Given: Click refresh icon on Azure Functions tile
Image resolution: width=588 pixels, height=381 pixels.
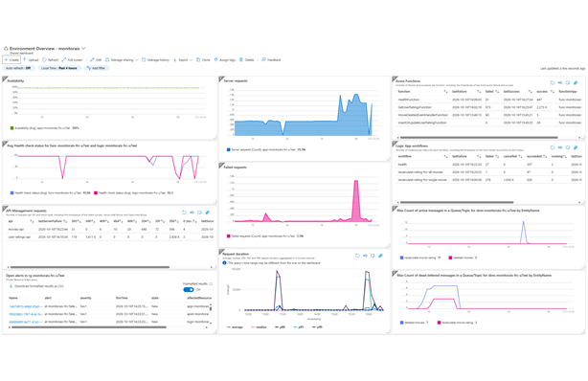Looking at the screenshot, I should [552, 82].
